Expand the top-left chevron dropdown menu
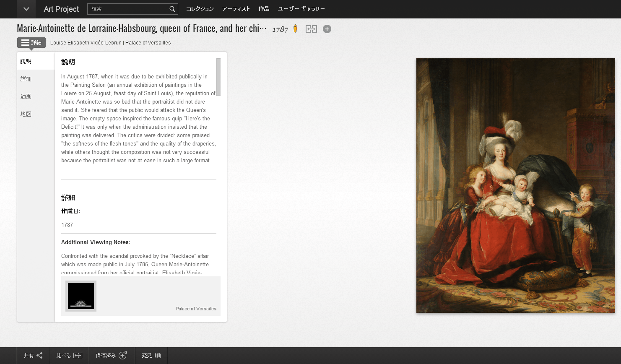The height and width of the screenshot is (364, 621). [x=26, y=9]
